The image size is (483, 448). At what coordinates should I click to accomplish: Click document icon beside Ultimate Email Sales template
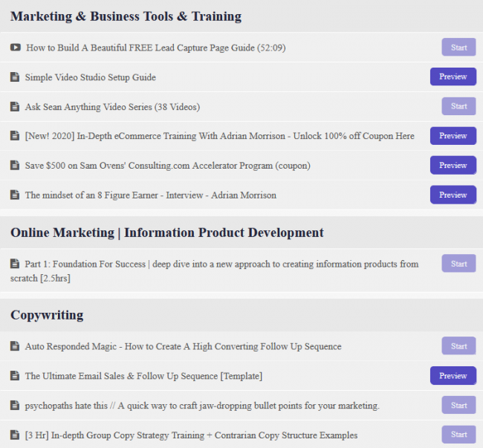click(15, 376)
